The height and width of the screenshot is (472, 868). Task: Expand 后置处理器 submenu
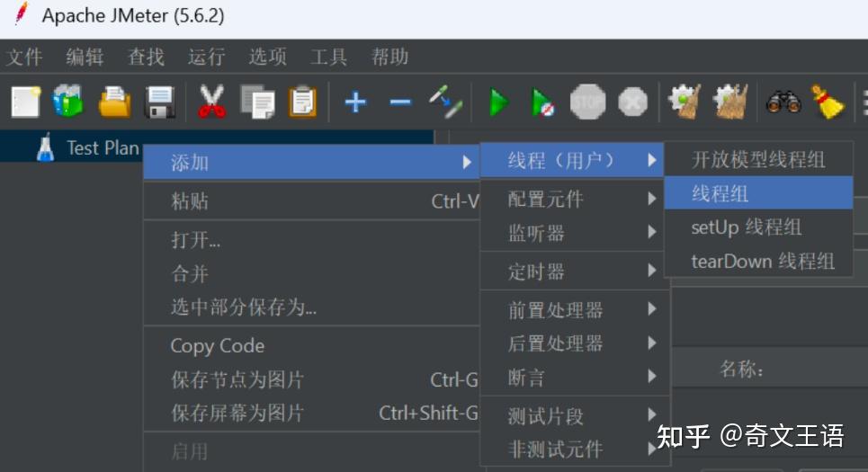(x=575, y=343)
